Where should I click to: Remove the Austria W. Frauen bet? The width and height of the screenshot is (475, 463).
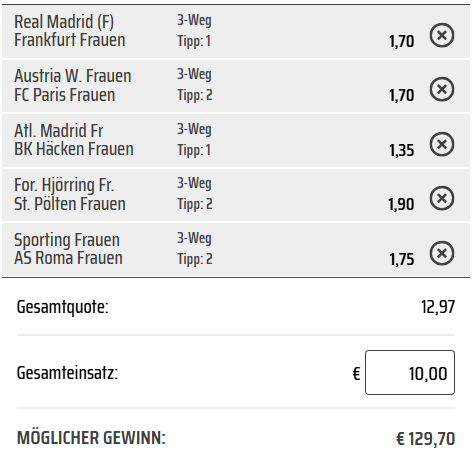tap(442, 89)
